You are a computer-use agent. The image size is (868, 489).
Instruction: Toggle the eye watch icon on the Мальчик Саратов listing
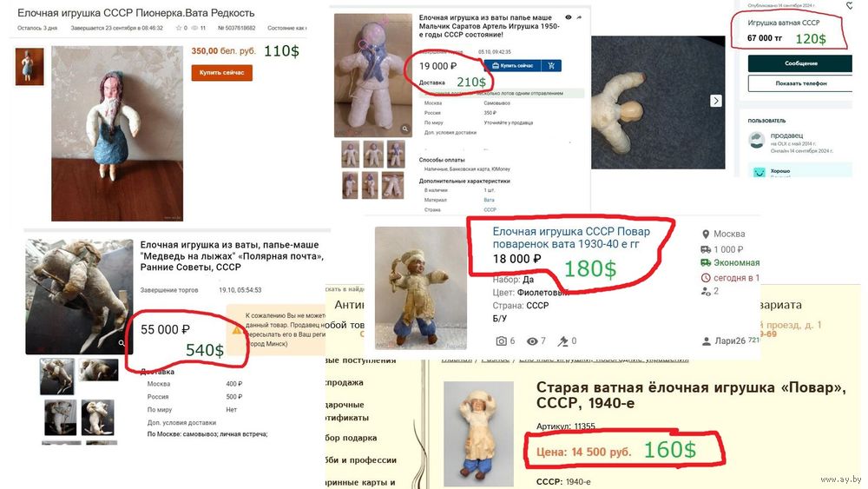click(x=568, y=17)
